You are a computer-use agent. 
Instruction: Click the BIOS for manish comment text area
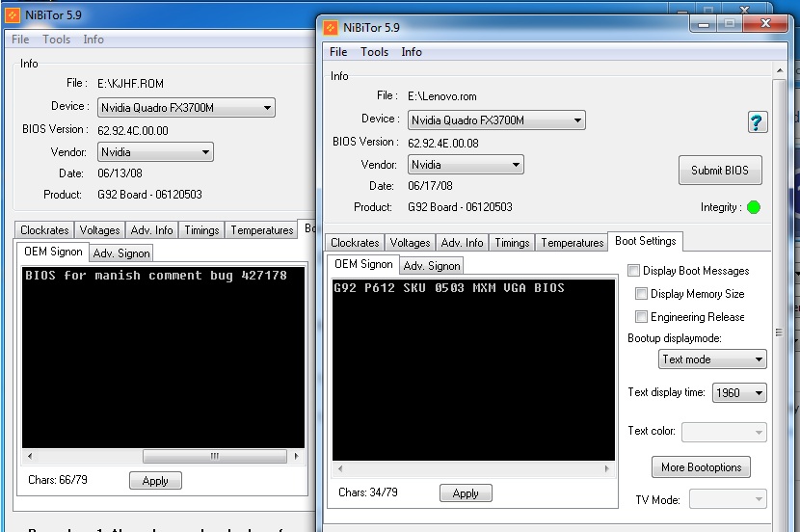coord(163,358)
